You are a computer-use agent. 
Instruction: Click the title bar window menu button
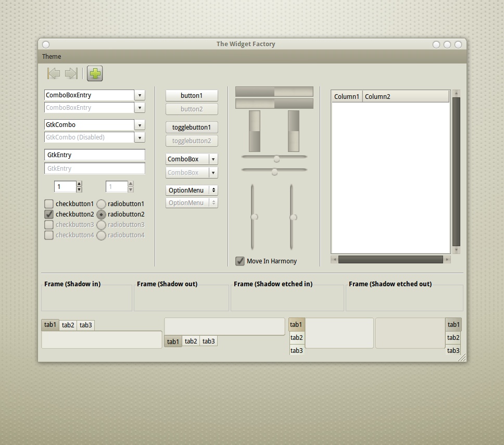46,45
